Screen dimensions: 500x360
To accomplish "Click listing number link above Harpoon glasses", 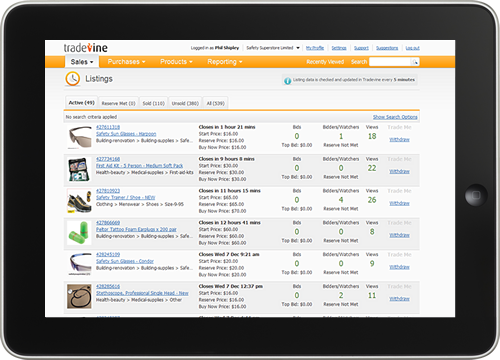I will (x=108, y=127).
